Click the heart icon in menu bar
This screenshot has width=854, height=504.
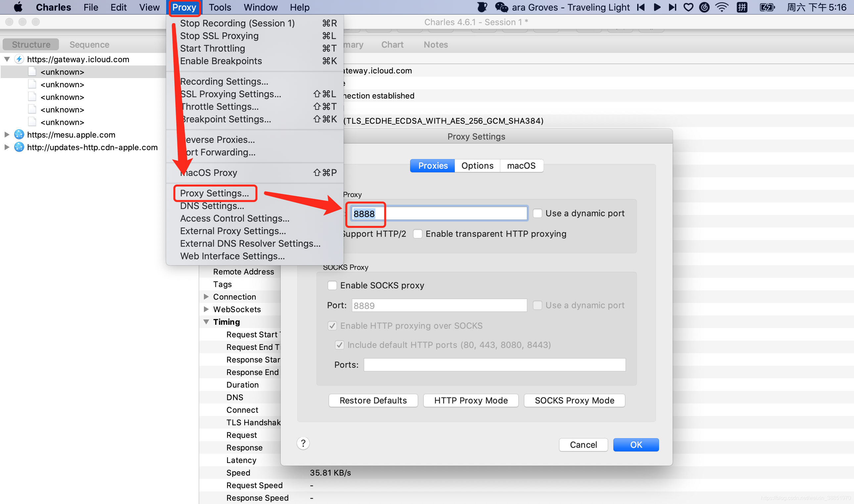688,7
